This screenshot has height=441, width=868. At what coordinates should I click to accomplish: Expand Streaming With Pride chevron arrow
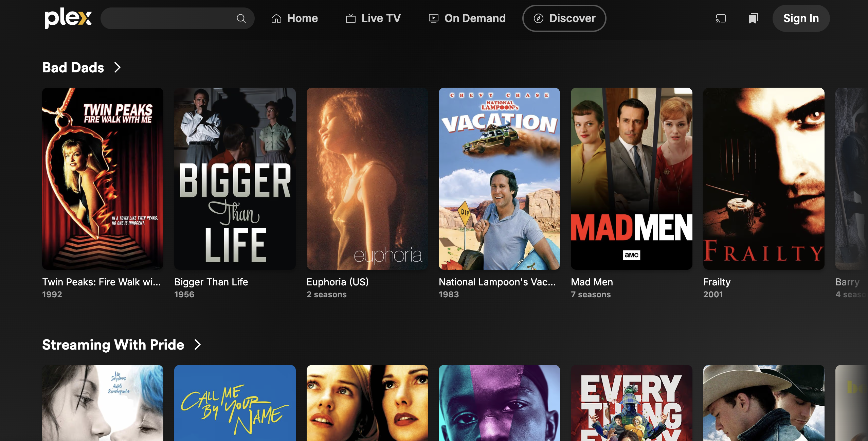[198, 345]
